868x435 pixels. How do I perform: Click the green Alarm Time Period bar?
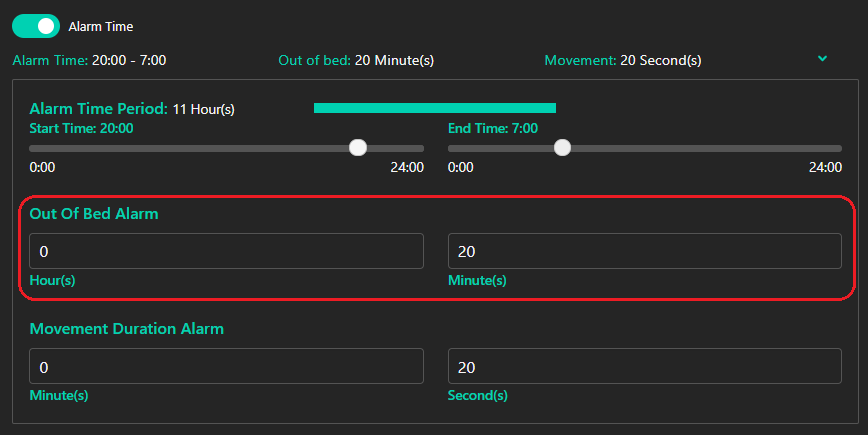pos(434,108)
